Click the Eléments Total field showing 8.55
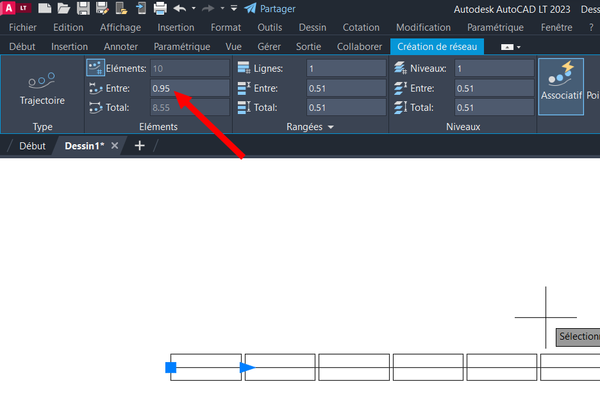The width and height of the screenshot is (600, 414). coord(190,108)
